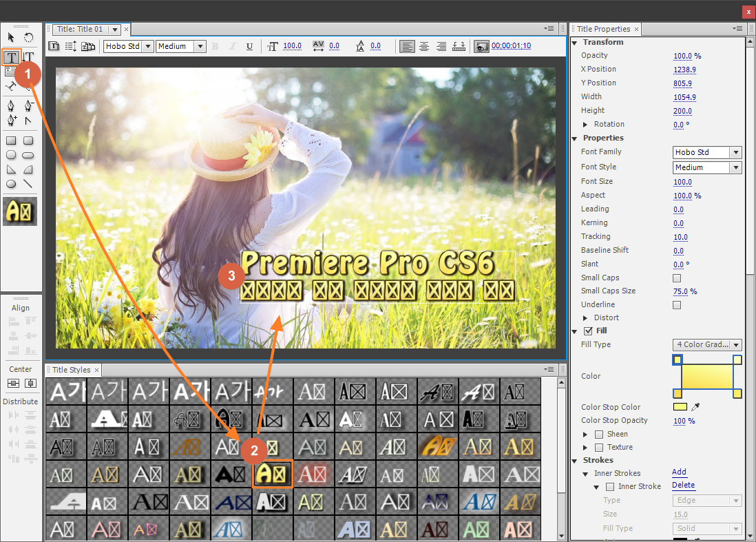Select the Rounded Rectangle pill tool
Image resolution: width=756 pixels, height=542 pixels.
(x=28, y=155)
